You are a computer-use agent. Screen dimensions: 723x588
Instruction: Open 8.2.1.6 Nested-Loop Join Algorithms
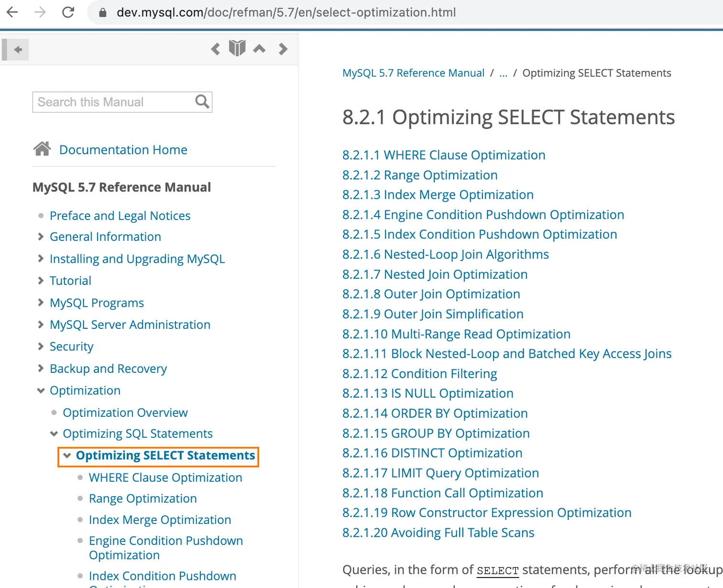click(x=446, y=255)
